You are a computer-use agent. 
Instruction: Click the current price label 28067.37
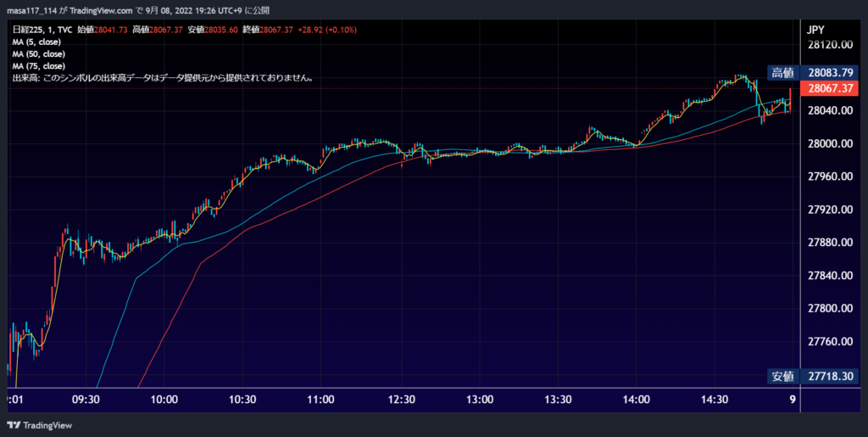click(831, 88)
